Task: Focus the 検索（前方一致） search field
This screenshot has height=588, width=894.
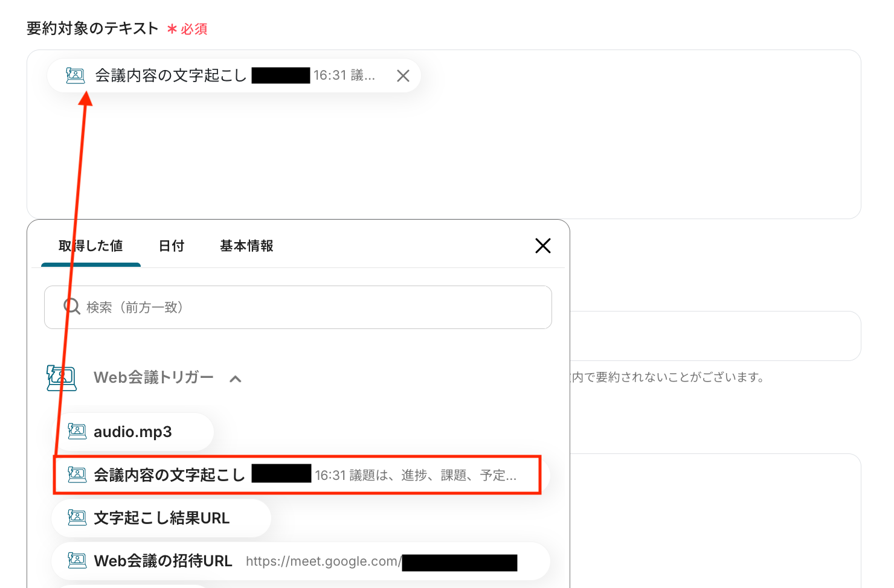Action: coord(298,307)
